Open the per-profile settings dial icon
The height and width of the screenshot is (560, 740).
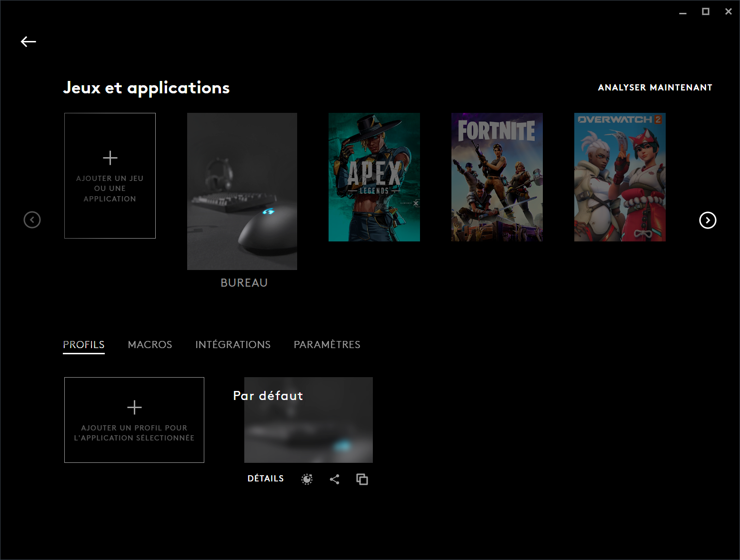coord(307,479)
